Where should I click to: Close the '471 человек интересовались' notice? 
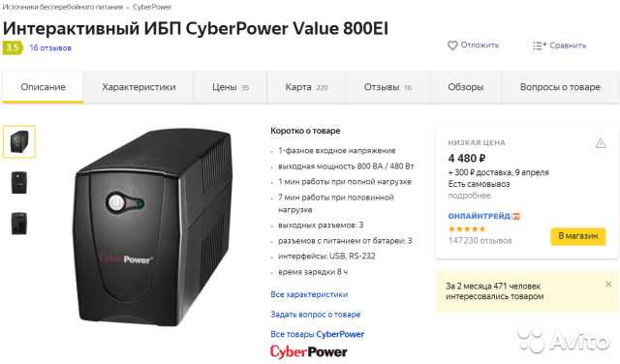608,284
